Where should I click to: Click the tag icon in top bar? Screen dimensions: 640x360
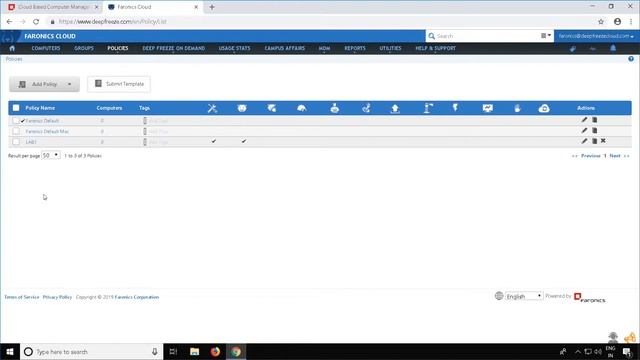click(573, 49)
